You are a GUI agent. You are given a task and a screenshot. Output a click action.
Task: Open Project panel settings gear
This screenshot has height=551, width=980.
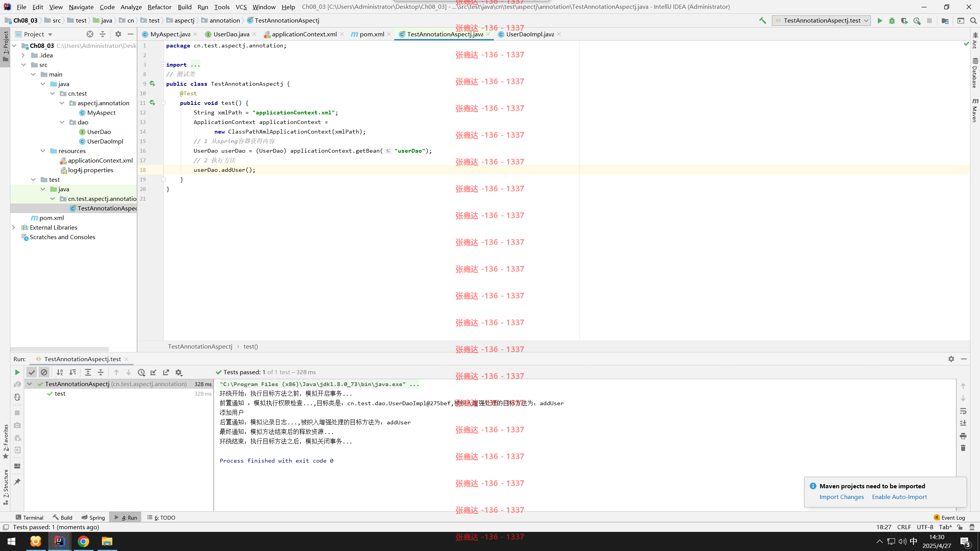(118, 34)
